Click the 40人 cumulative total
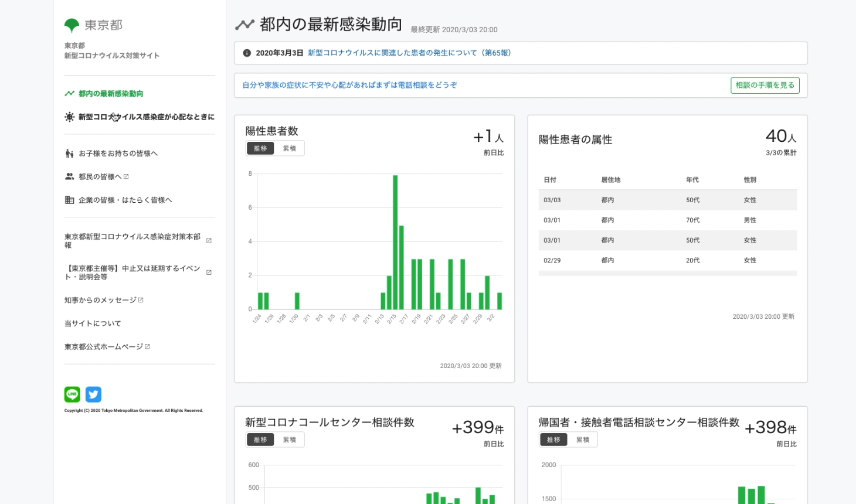Image resolution: width=856 pixels, height=504 pixels. click(781, 136)
